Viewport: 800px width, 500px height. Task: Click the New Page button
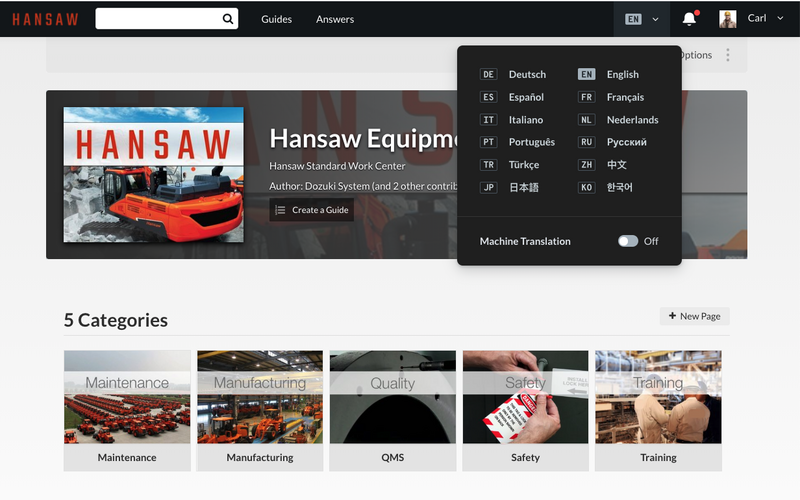(694, 316)
